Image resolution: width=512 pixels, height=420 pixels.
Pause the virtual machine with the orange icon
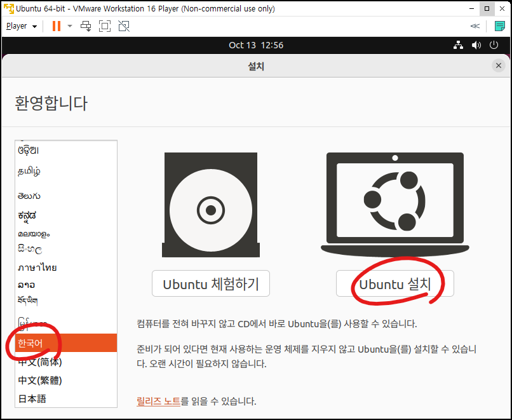57,26
